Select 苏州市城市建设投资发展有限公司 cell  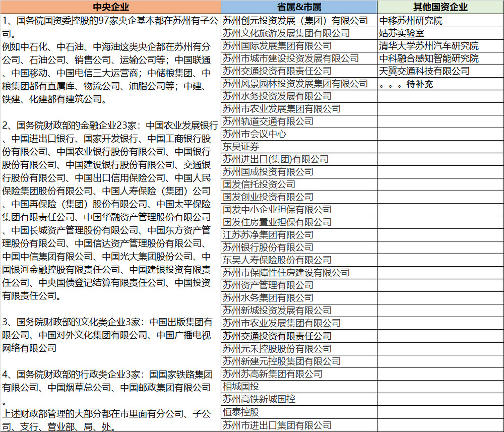(x=299, y=58)
